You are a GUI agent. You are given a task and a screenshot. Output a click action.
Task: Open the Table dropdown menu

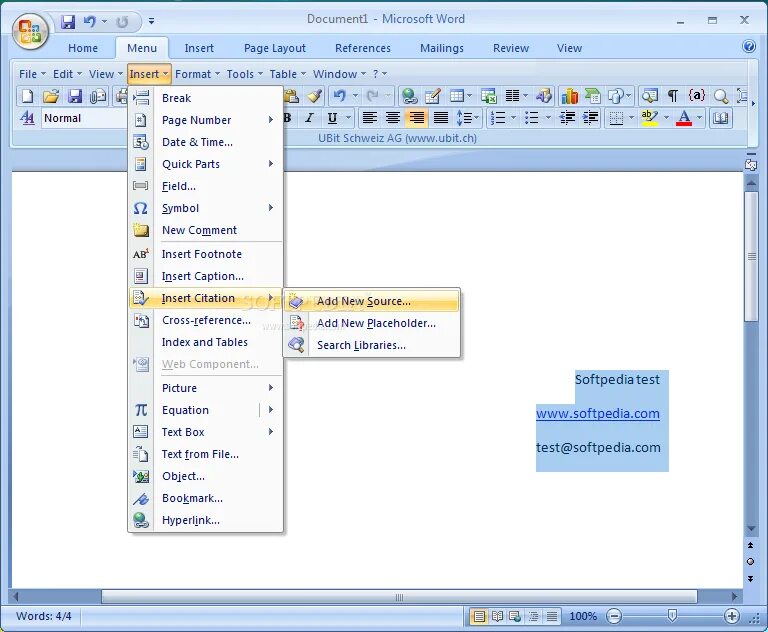point(288,74)
